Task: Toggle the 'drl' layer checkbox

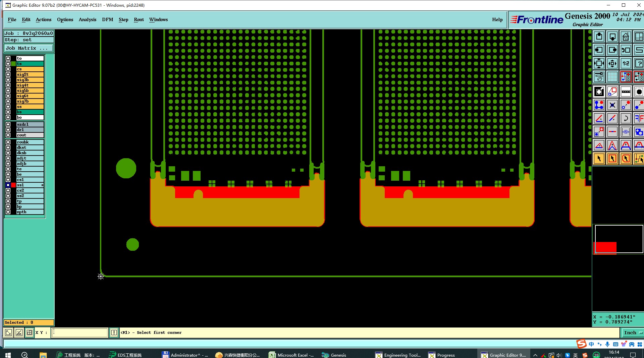Action: tap(8, 130)
